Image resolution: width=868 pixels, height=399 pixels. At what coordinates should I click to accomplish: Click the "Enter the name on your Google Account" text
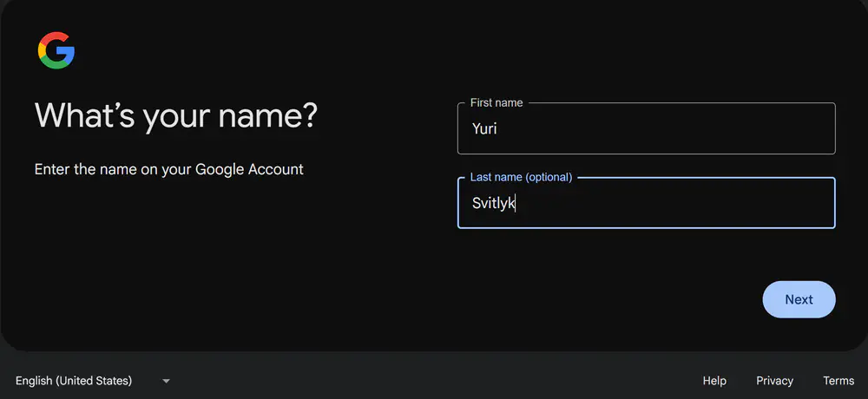[x=168, y=169]
